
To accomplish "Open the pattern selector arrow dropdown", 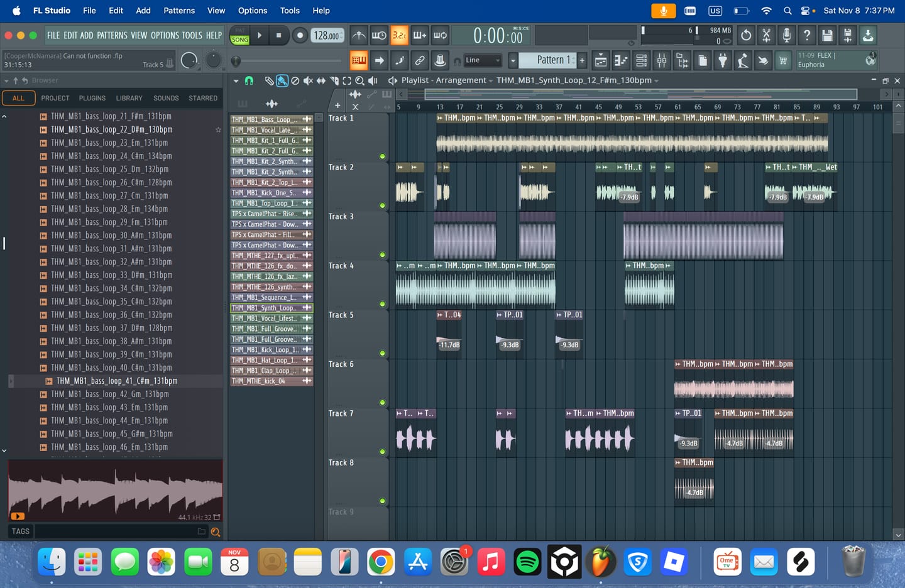I will point(513,60).
